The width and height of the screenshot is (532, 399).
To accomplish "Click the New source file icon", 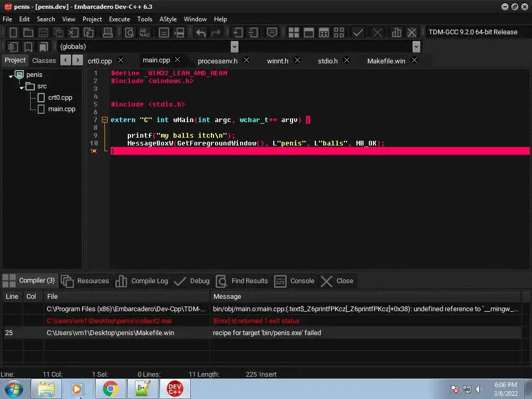I will tap(13, 33).
